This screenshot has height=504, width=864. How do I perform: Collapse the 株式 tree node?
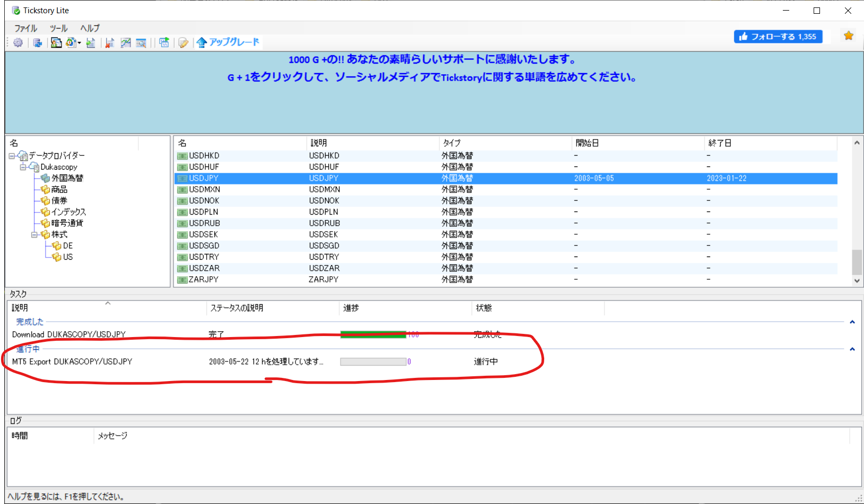point(34,235)
